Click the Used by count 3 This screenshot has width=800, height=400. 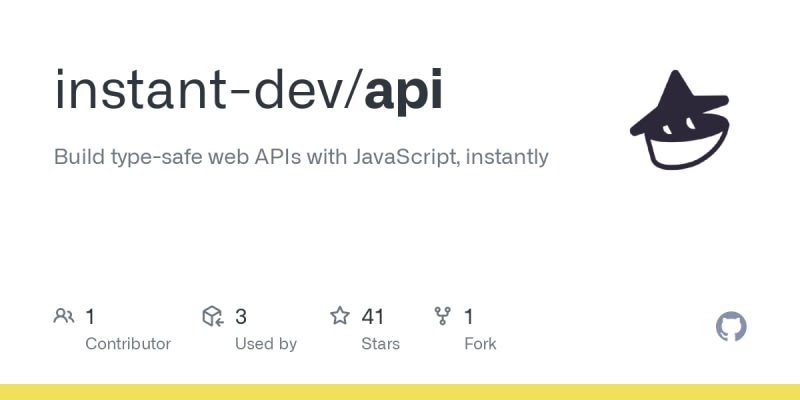[241, 317]
